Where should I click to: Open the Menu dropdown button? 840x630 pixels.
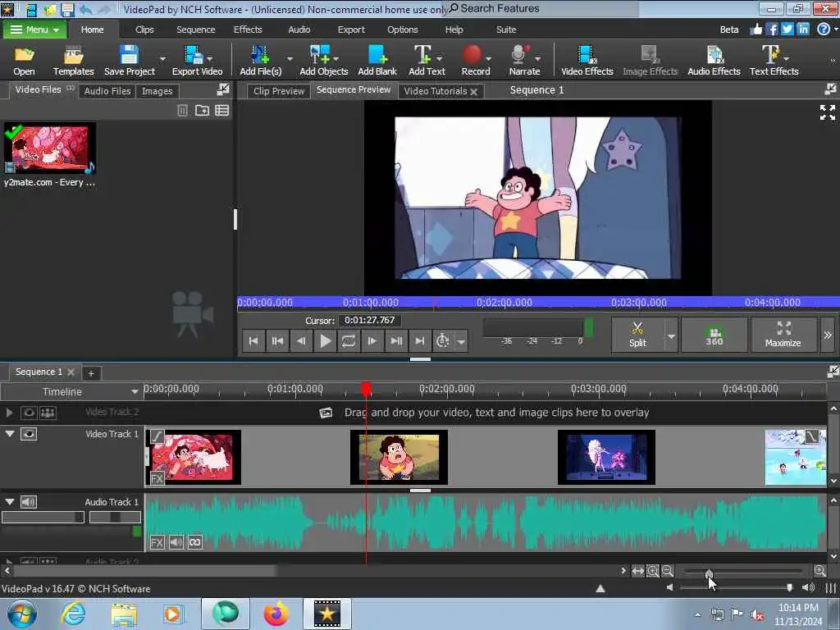[x=34, y=30]
